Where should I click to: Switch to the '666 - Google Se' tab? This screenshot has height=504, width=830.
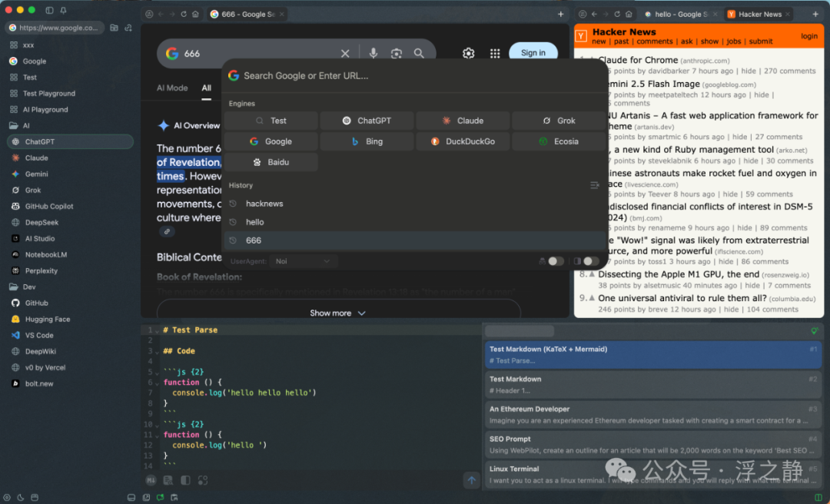[x=247, y=15]
